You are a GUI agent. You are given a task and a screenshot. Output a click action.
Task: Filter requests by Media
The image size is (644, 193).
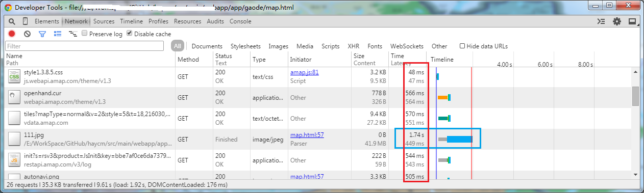point(305,46)
